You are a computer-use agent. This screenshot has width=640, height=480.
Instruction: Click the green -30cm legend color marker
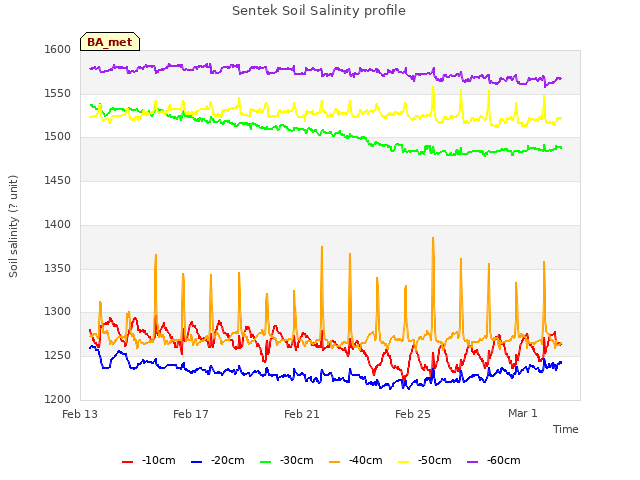coord(265,462)
